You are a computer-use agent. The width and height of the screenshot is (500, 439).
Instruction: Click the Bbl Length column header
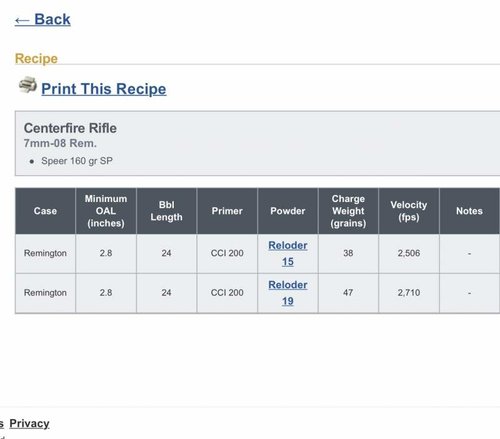(167, 211)
